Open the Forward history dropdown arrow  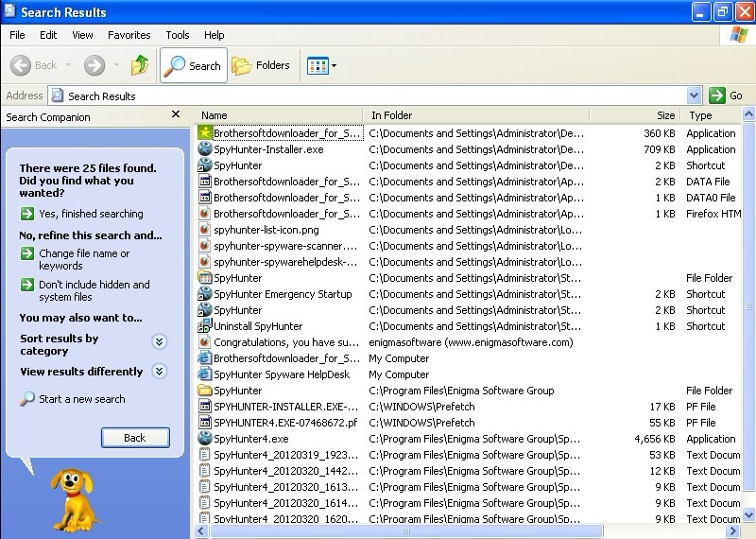tap(116, 64)
